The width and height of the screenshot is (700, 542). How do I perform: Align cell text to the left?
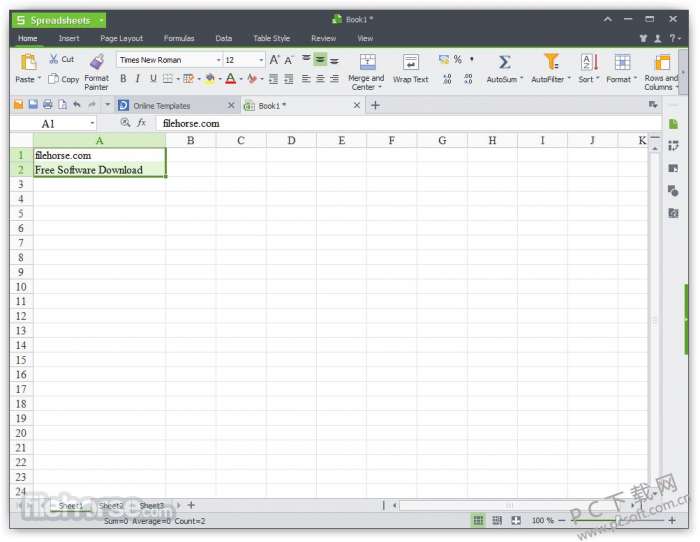point(306,79)
